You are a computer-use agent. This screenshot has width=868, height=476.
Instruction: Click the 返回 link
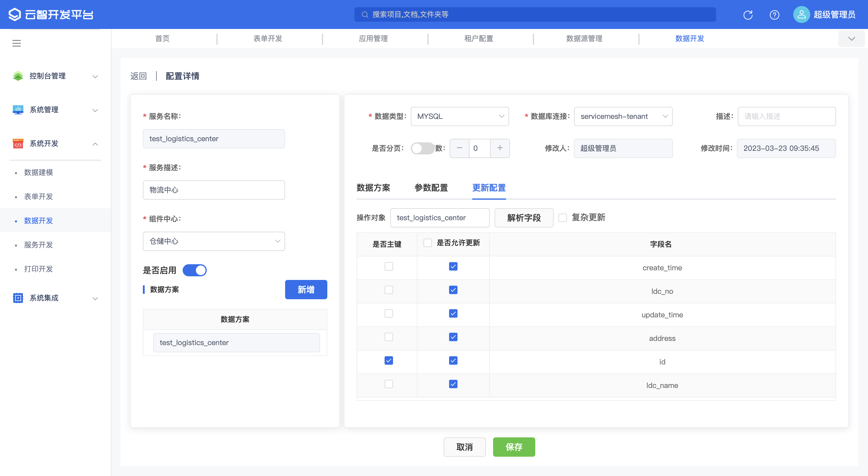(x=139, y=76)
